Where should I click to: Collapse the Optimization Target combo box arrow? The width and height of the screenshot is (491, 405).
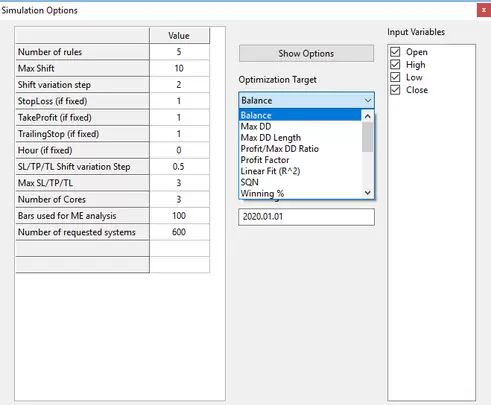pyautogui.click(x=368, y=100)
